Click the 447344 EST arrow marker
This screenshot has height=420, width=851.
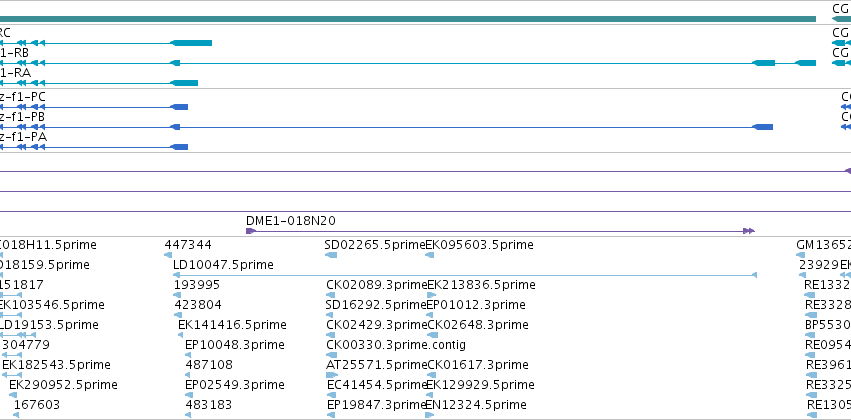pyautogui.click(x=168, y=255)
